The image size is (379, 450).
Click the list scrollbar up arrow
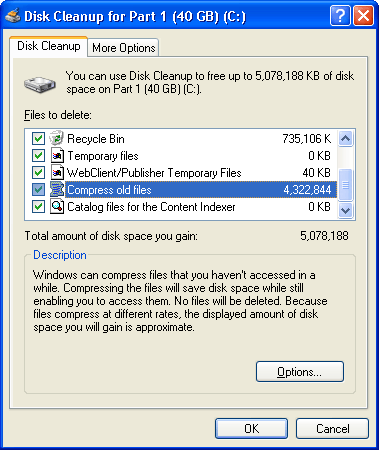(x=346, y=138)
